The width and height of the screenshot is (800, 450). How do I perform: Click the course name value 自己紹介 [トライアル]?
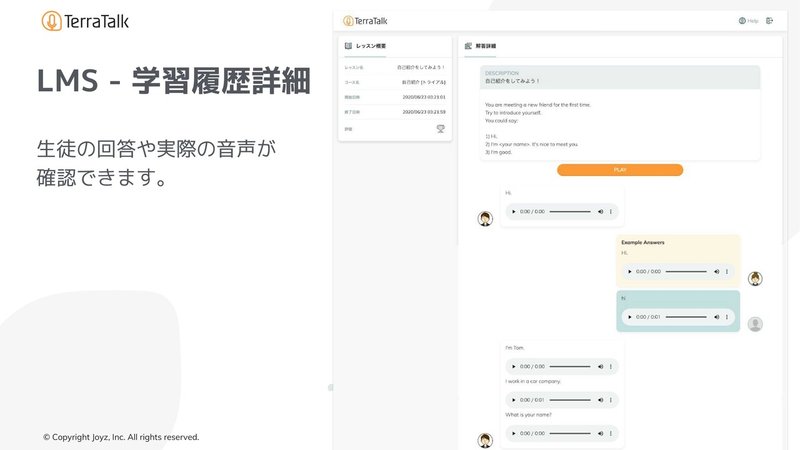[x=423, y=82]
